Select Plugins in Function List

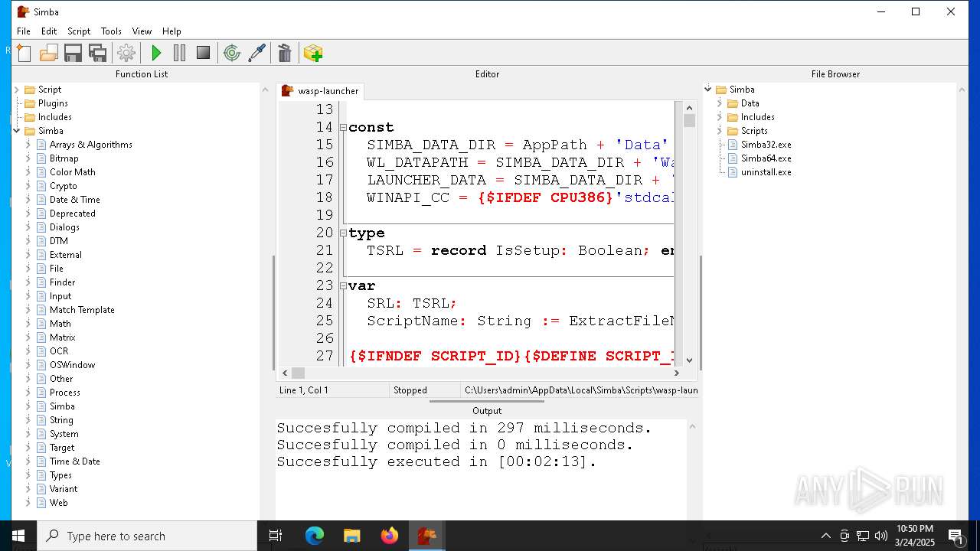click(x=53, y=103)
